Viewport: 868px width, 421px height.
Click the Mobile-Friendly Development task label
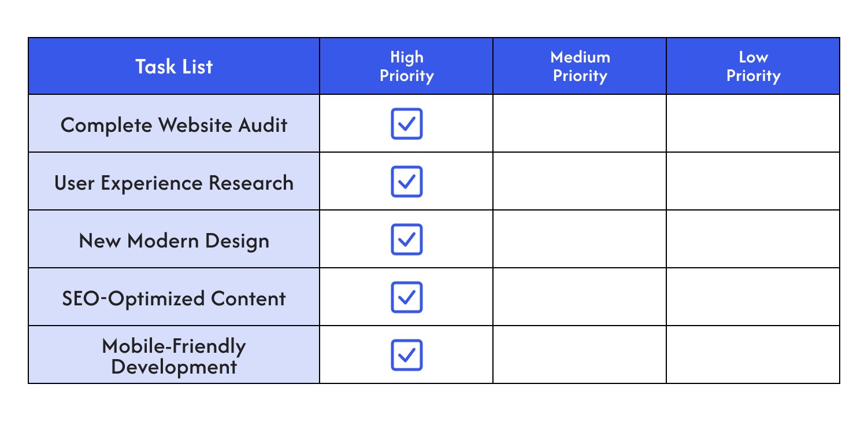pyautogui.click(x=174, y=356)
